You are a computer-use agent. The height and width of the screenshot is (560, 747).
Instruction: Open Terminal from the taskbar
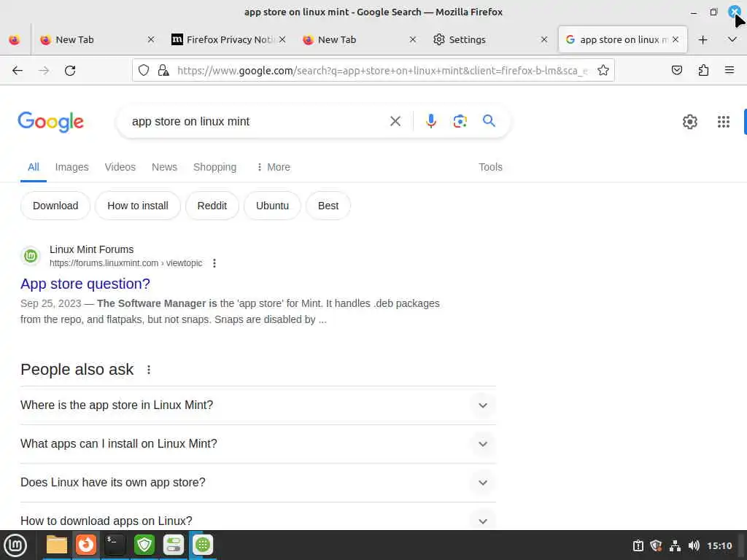[x=115, y=545]
